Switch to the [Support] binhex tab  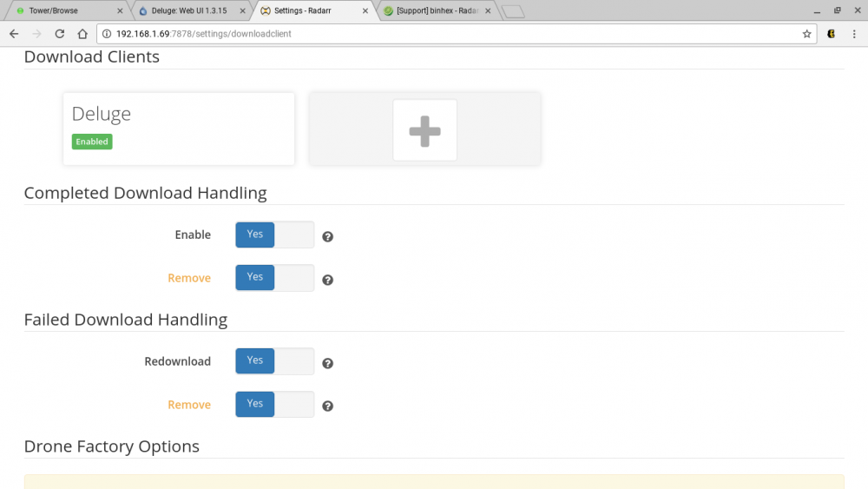click(x=437, y=10)
